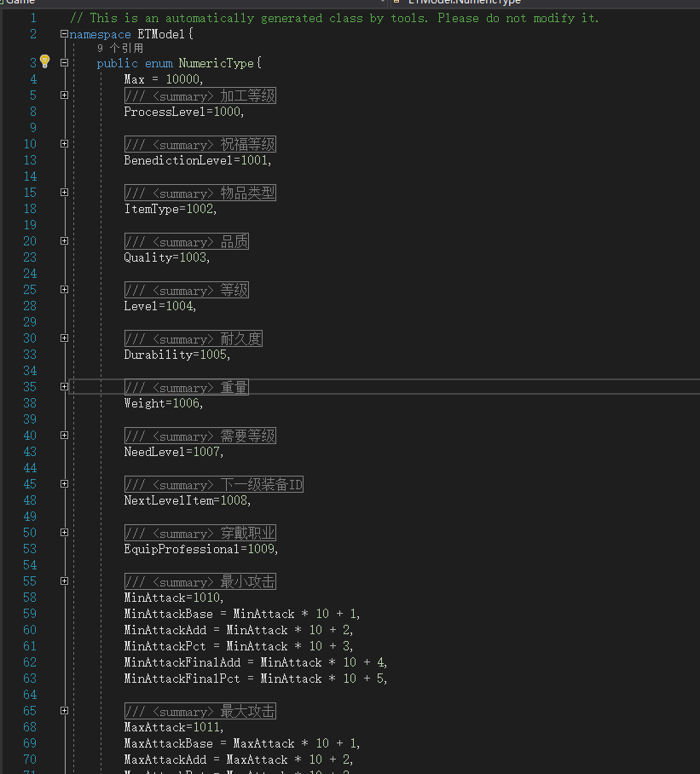The image size is (700, 774).
Task: Click 'MinAttackFinalAdd' on line 62
Action: point(182,662)
